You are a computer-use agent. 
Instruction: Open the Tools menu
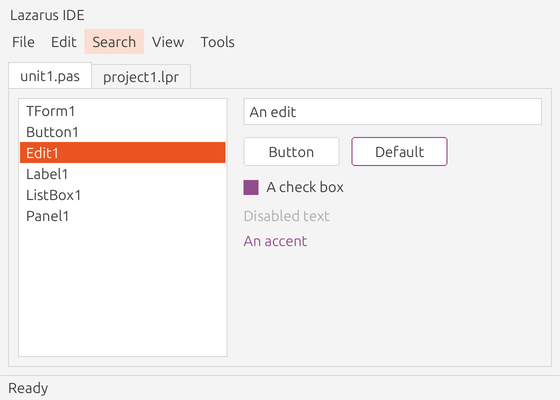[x=218, y=42]
